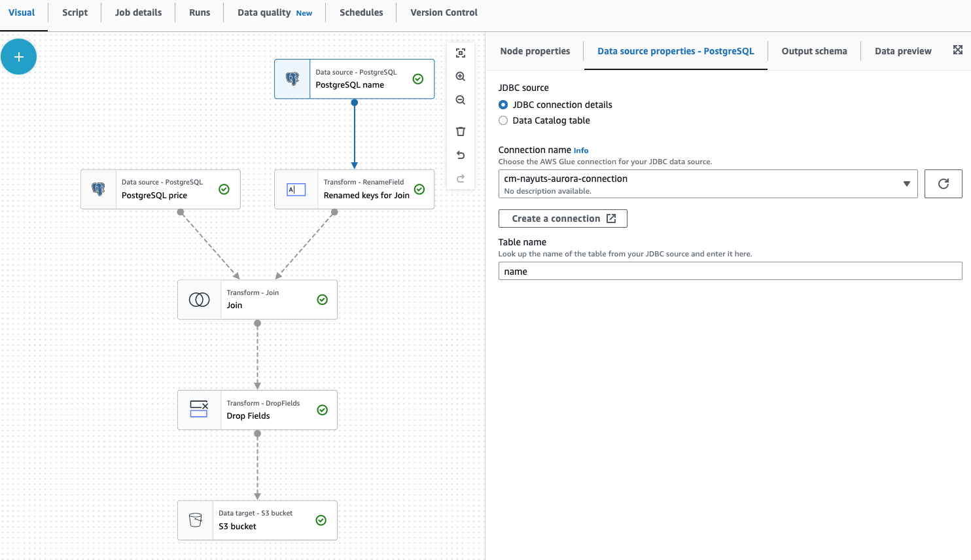This screenshot has height=560, width=971.
Task: Click the Create a connection button
Action: pyautogui.click(x=563, y=218)
